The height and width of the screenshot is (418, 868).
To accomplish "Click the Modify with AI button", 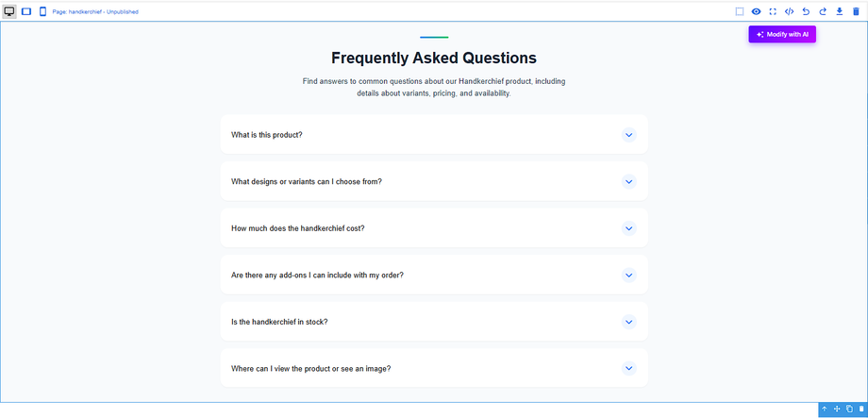I will point(782,34).
